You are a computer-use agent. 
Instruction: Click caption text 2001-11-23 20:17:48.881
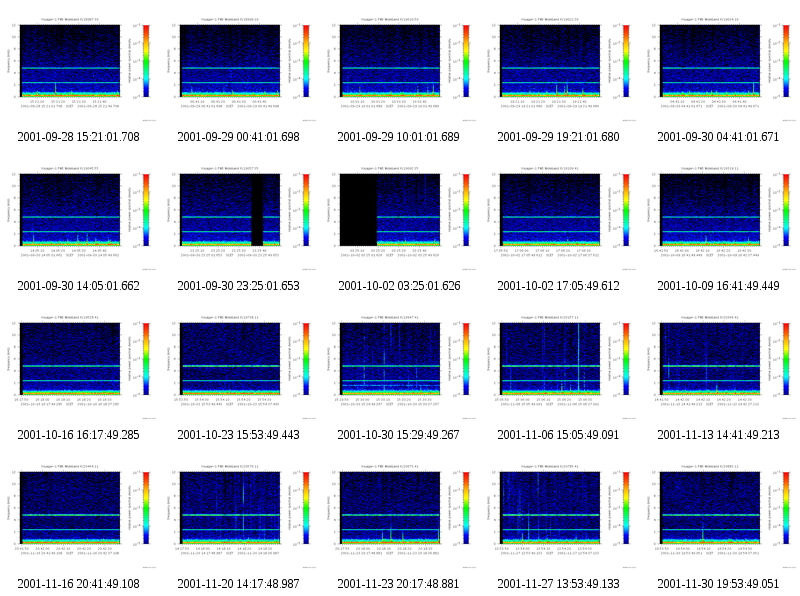click(398, 584)
